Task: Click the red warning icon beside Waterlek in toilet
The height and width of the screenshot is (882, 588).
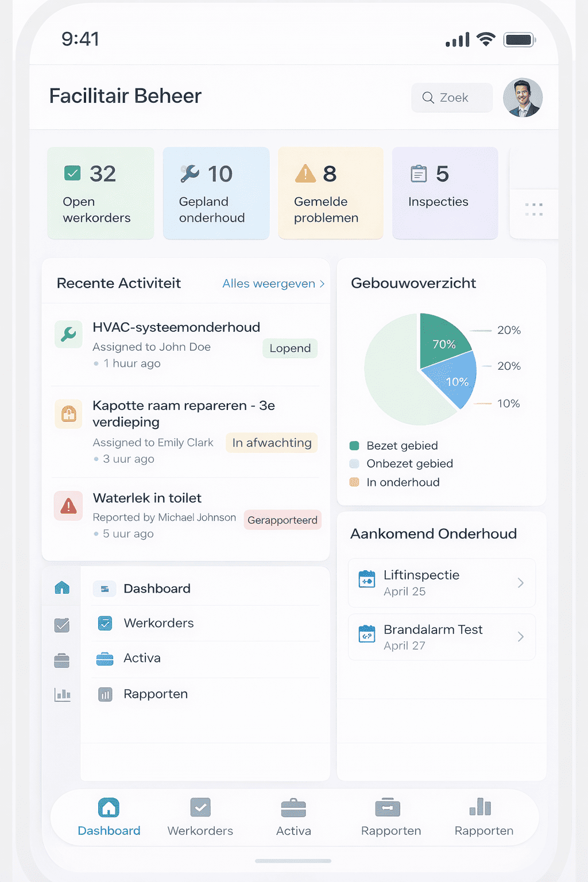Action: (68, 506)
